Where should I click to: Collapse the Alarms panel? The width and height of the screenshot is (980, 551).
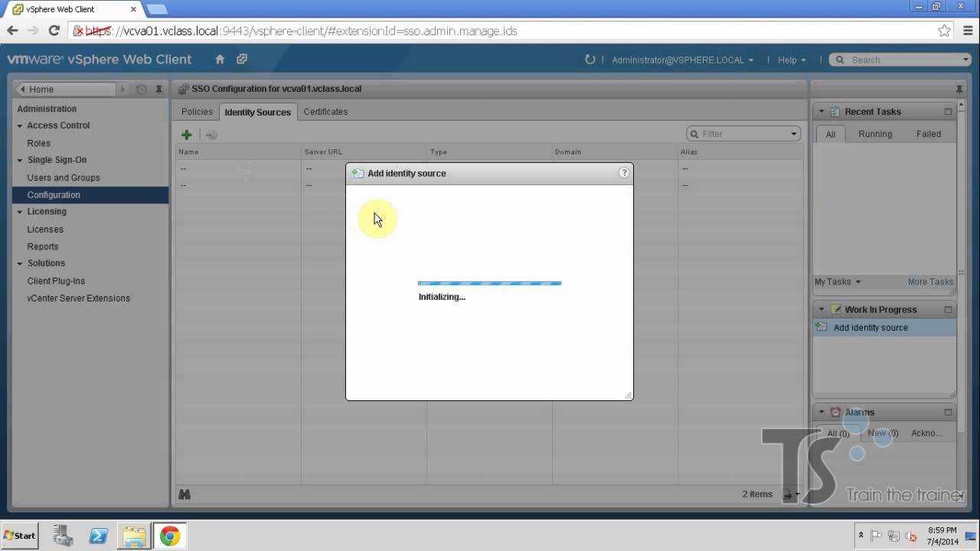point(822,412)
